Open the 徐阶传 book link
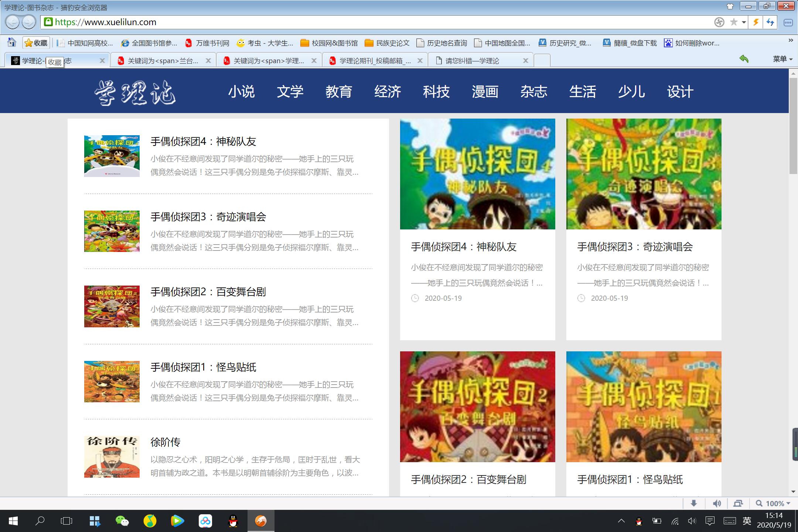Screen dimensions: 798x532 tap(166, 442)
